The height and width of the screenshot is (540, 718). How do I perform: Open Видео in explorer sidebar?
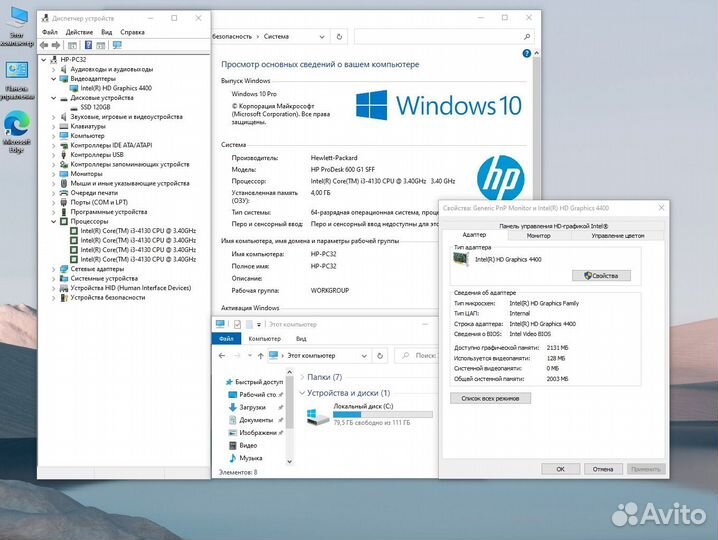point(243,445)
